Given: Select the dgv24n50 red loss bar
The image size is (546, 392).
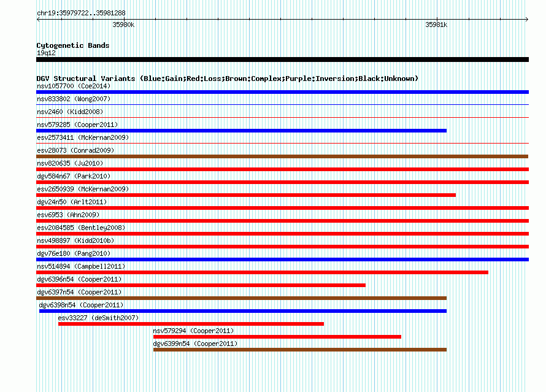Looking at the screenshot, I should click(282, 208).
